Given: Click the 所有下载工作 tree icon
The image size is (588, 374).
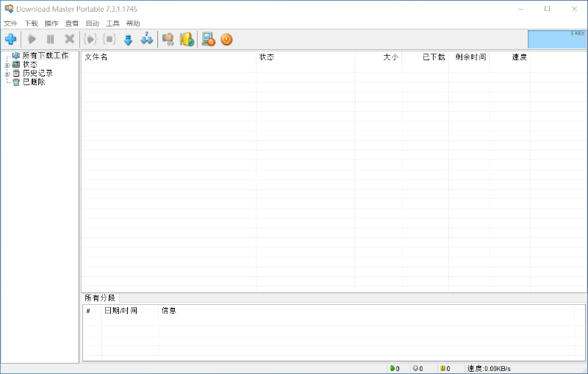Looking at the screenshot, I should click(15, 55).
